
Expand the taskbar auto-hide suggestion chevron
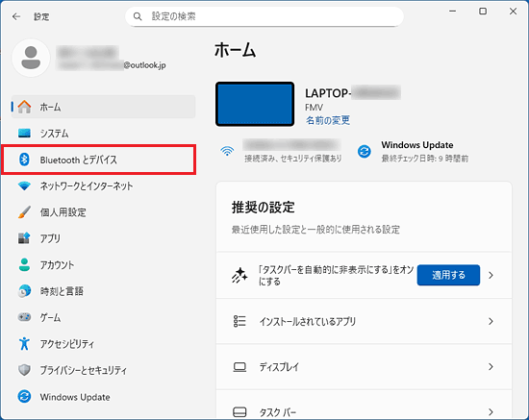pos(491,276)
